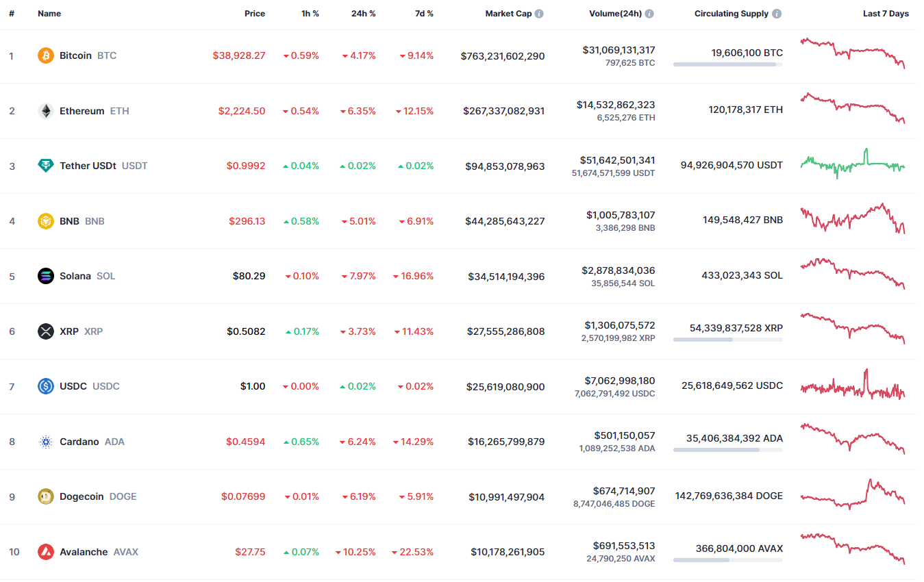Click Bitcoin market cap $763,231,602,290
The height and width of the screenshot is (582, 924).
click(x=503, y=56)
